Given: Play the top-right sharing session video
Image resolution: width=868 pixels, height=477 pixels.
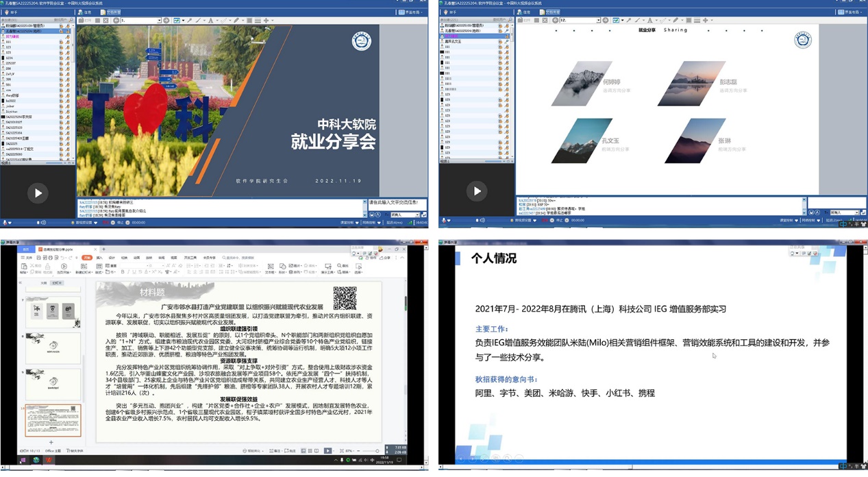Looking at the screenshot, I should click(477, 191).
